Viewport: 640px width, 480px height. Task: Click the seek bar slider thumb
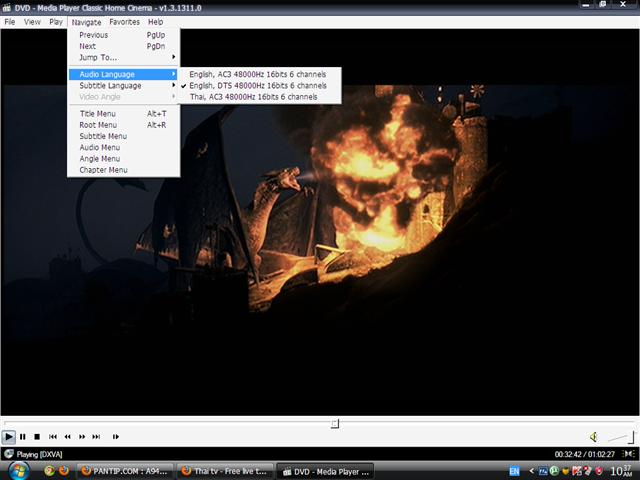335,424
